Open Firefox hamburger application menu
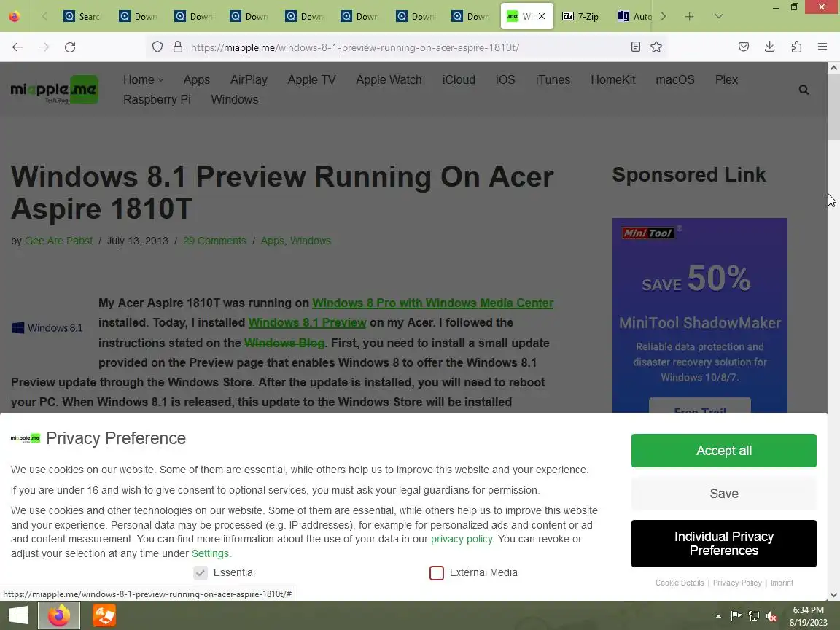The height and width of the screenshot is (630, 840). pyautogui.click(x=822, y=47)
